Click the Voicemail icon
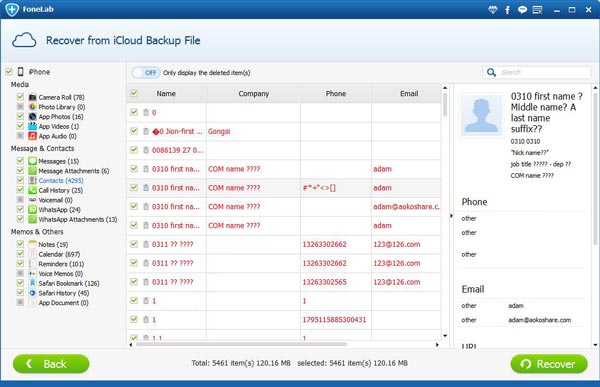The height and width of the screenshot is (387, 600). click(x=33, y=200)
